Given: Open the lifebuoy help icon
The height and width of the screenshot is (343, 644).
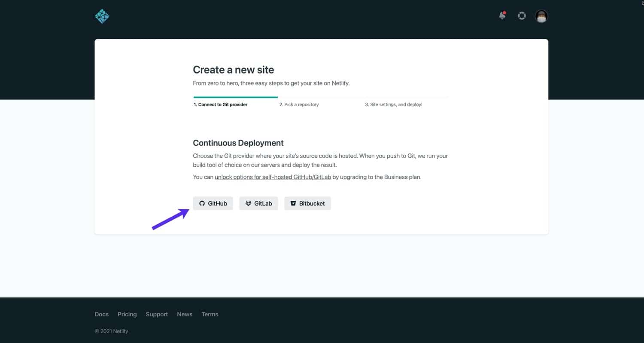Looking at the screenshot, I should click(522, 16).
